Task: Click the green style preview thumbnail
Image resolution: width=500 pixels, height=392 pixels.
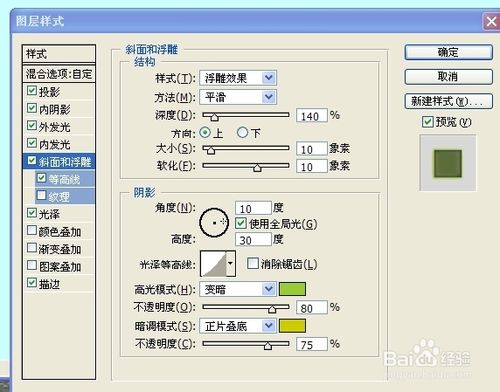Action: (x=448, y=163)
